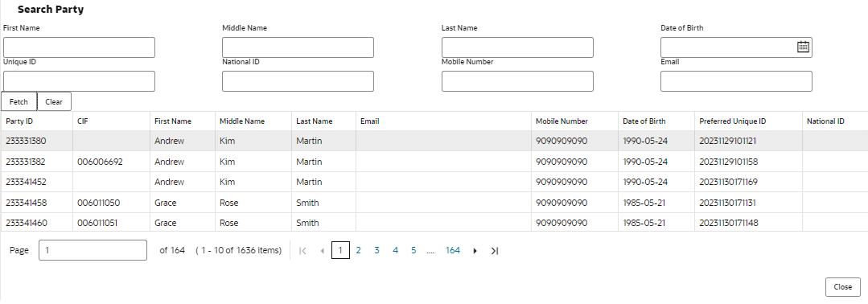The image size is (868, 304).
Task: Go to the first page arrow
Action: click(x=302, y=251)
